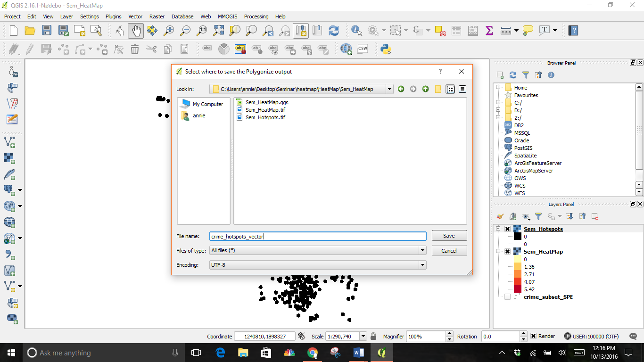Switch the file dialog to detail view
This screenshot has height=362, width=644.
[462, 89]
